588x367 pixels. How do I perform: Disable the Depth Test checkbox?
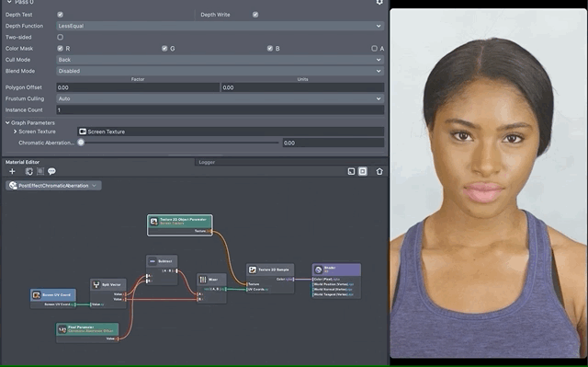click(x=60, y=15)
